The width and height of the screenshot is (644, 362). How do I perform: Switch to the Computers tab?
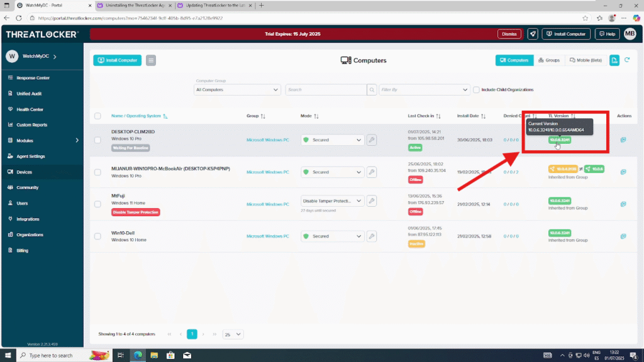[514, 60]
